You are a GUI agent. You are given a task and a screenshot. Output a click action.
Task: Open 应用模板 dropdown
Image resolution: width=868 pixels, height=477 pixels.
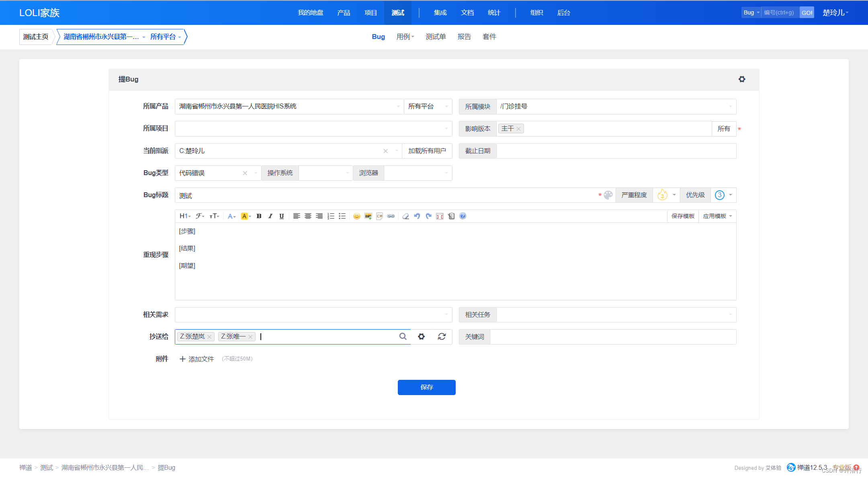[x=717, y=216]
